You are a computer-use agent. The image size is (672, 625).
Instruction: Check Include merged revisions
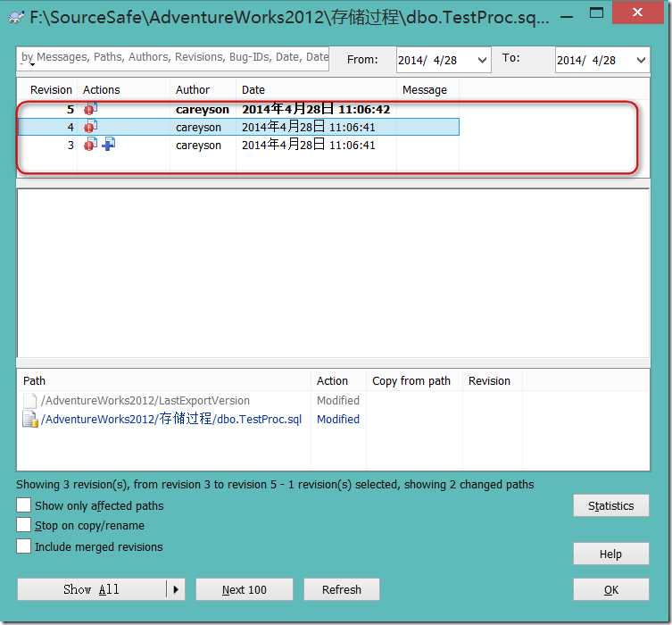tap(23, 546)
